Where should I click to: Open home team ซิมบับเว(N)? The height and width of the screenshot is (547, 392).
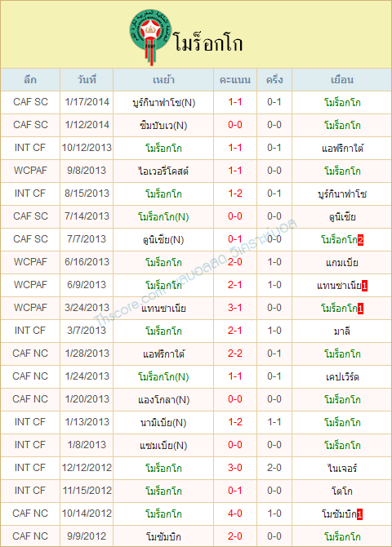click(x=163, y=125)
